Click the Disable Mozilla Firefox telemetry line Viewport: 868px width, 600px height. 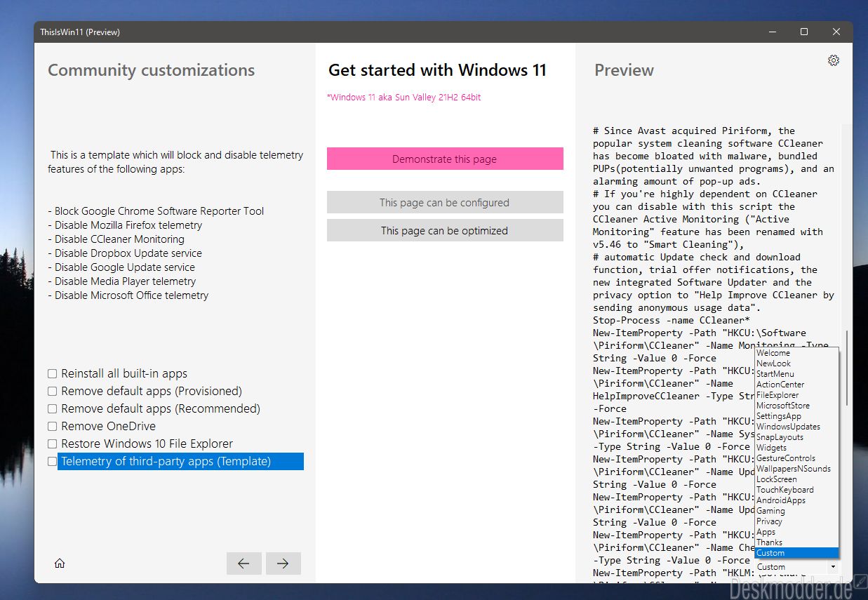point(125,225)
